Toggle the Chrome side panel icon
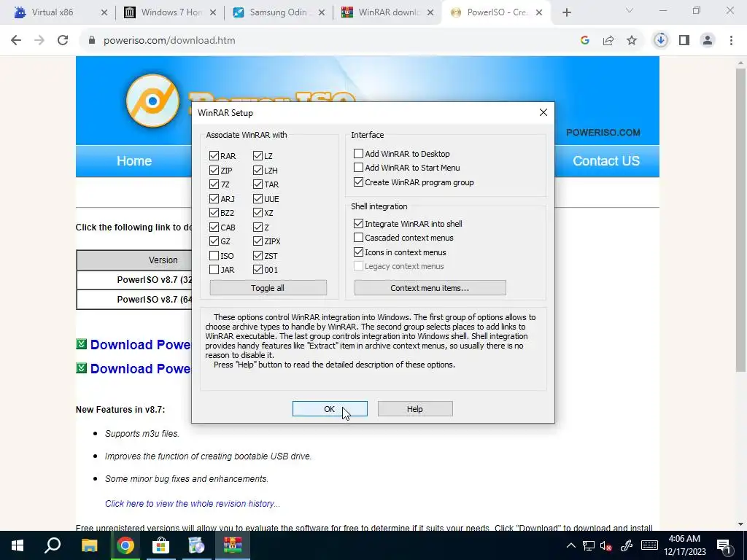The height and width of the screenshot is (560, 747). click(684, 41)
